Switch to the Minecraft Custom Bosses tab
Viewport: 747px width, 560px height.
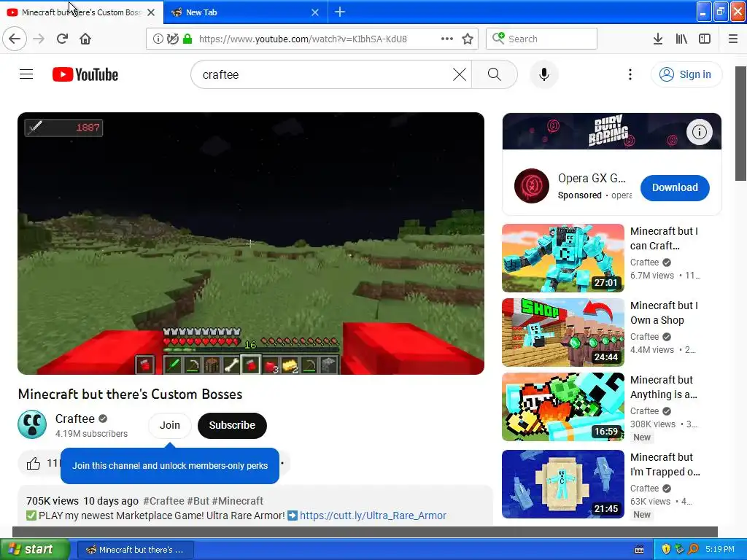pyautogui.click(x=81, y=12)
